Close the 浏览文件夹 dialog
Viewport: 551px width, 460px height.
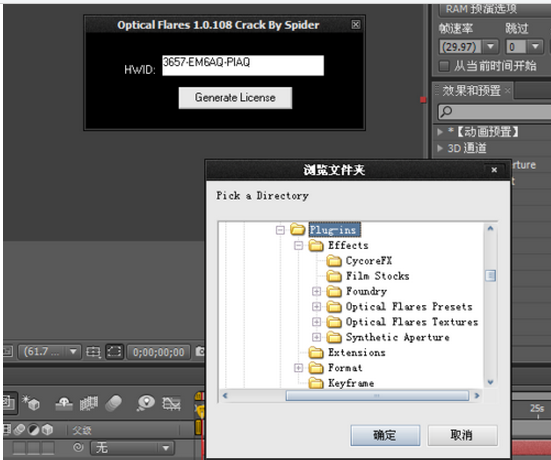click(494, 170)
